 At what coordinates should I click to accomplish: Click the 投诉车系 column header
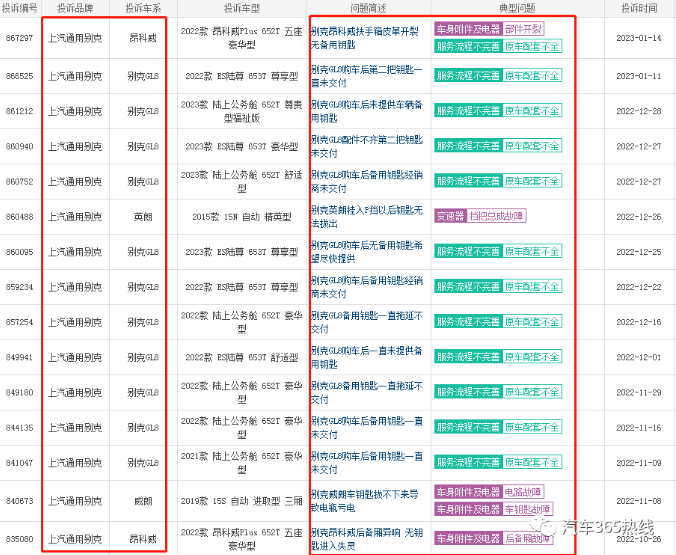143,8
